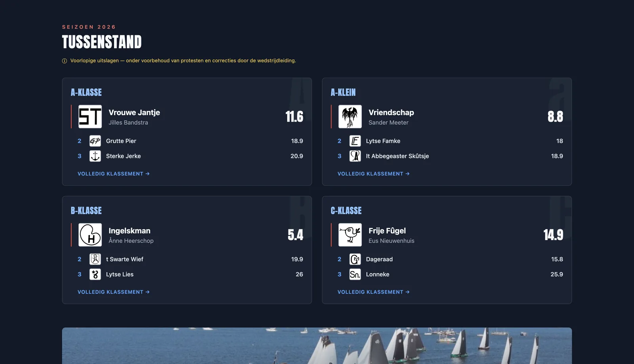Open the sailing fleet photo banner

[x=317, y=346]
